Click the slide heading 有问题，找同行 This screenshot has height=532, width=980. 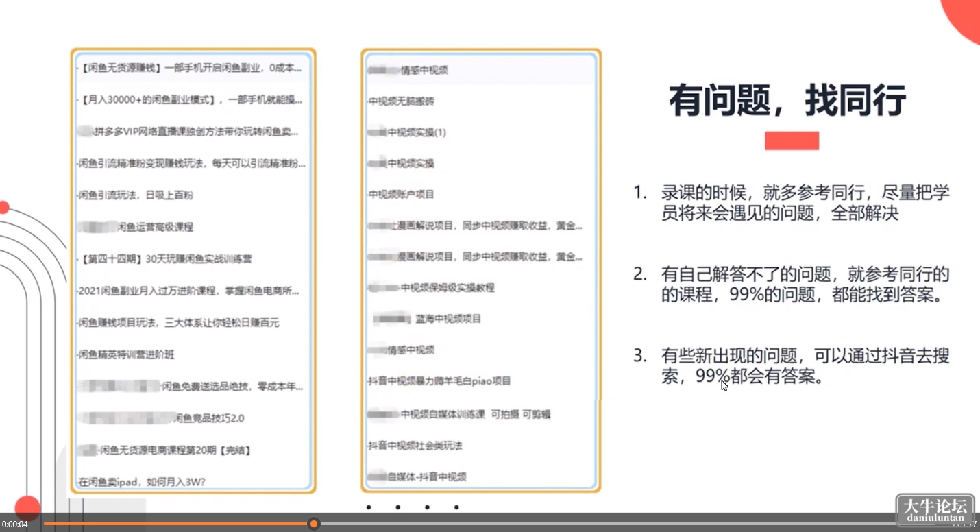click(787, 101)
